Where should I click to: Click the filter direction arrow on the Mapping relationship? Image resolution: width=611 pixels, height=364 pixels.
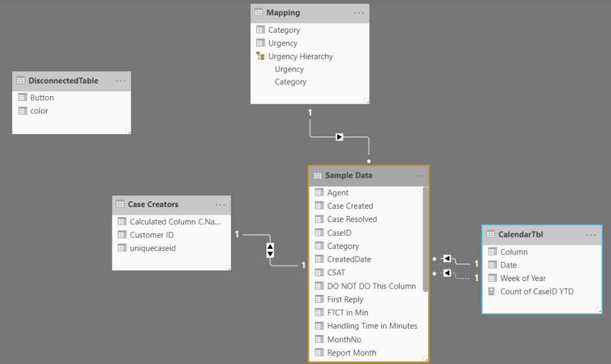click(x=339, y=137)
